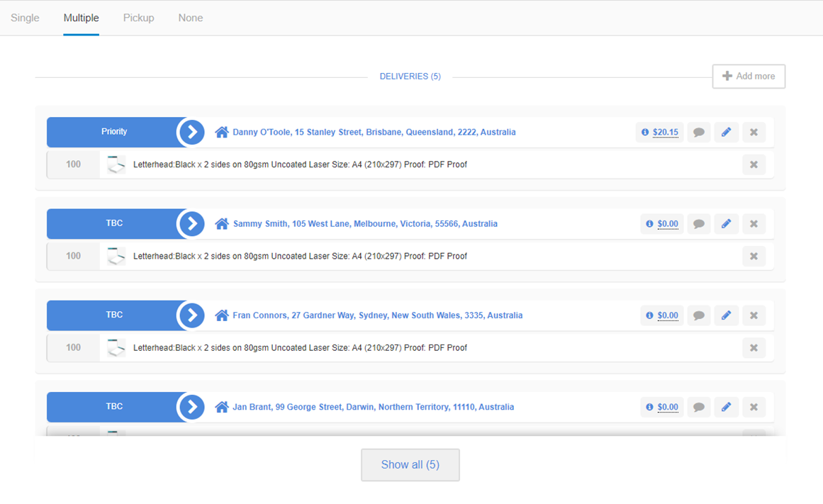Remove Letterhead item from Danny O'Toole delivery
The image size is (823, 504).
coord(754,164)
